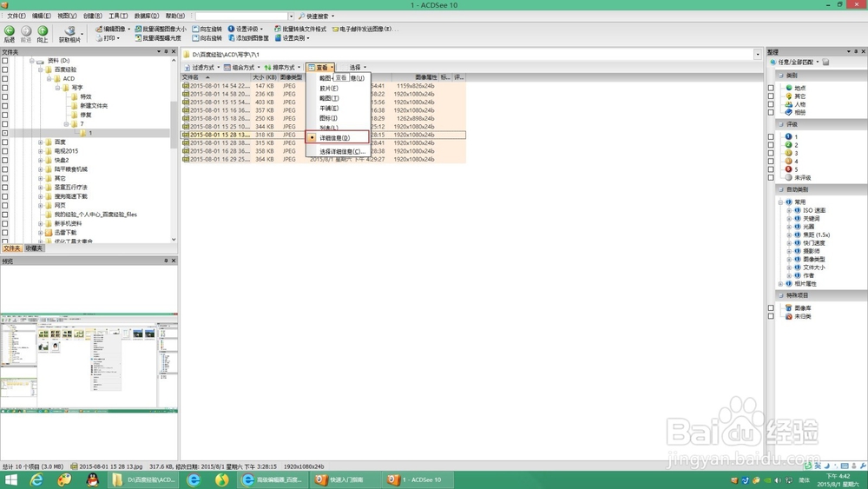
Task: Open the 数据库(D) menu
Action: (x=146, y=16)
